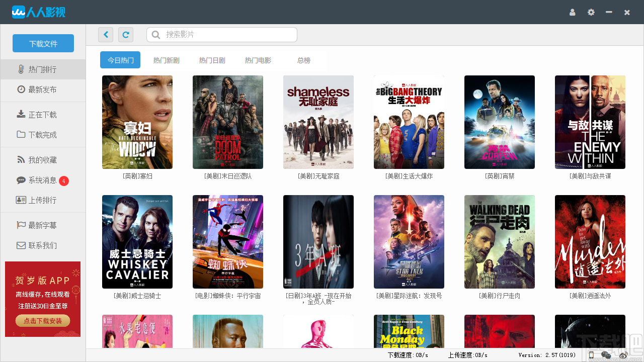Viewport: 644px width, 362px height.
Task: Open settings via the gear icon
Action: (x=591, y=12)
